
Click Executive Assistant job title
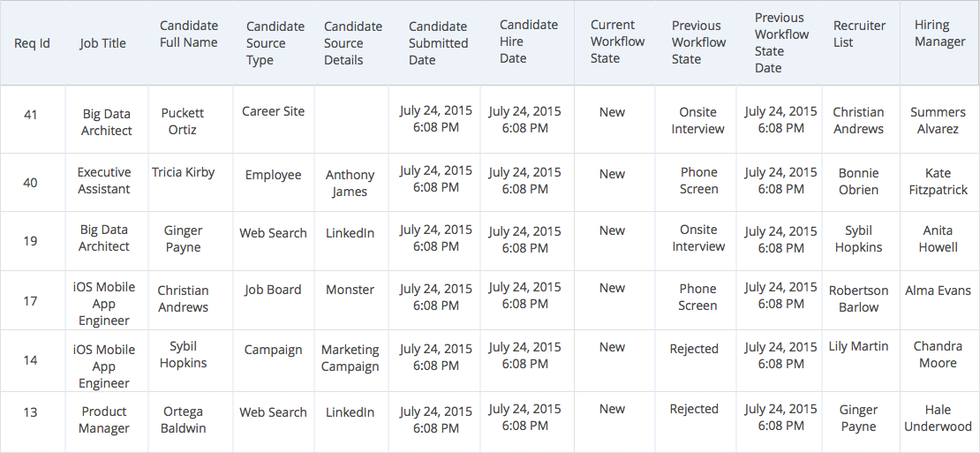click(x=104, y=180)
